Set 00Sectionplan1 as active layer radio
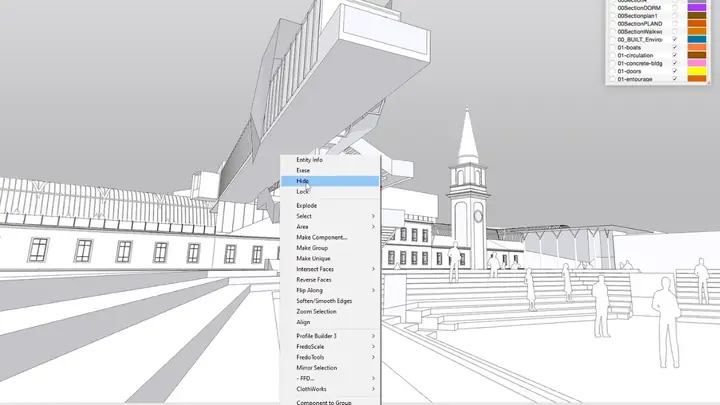The height and width of the screenshot is (405, 720). tap(612, 16)
